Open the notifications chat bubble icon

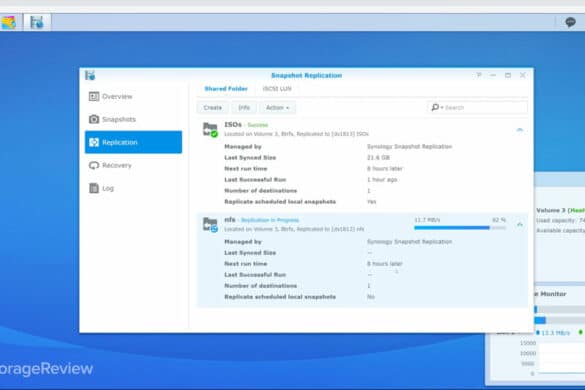570,22
